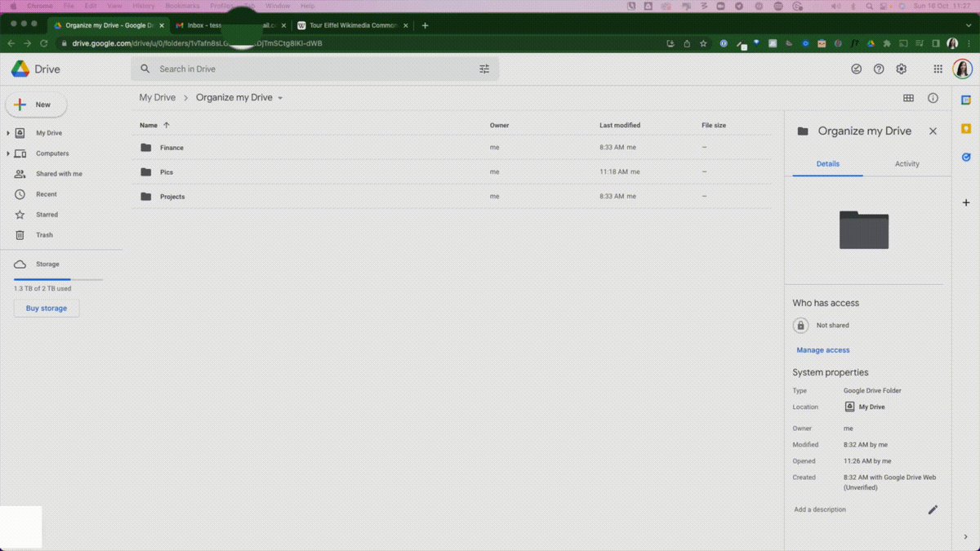The width and height of the screenshot is (980, 551).
Task: Click the Last modified column header
Action: [x=620, y=126]
